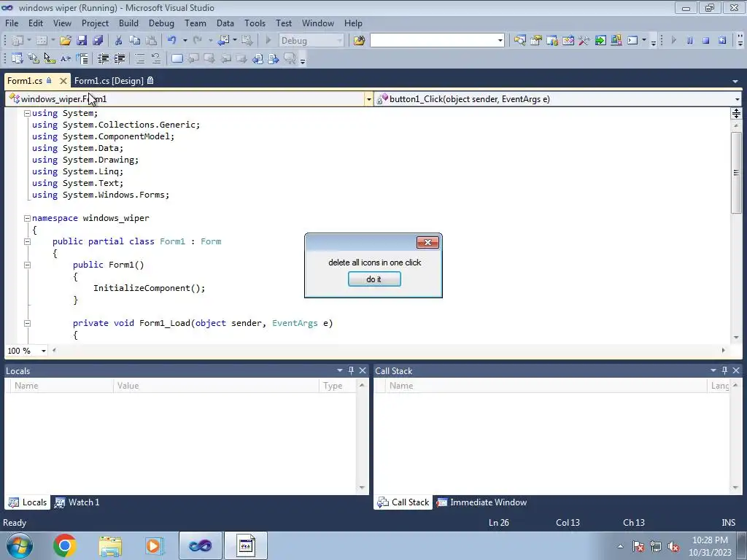Open Google Chrome from the taskbar
Screen dimensions: 747x560
tap(65, 545)
